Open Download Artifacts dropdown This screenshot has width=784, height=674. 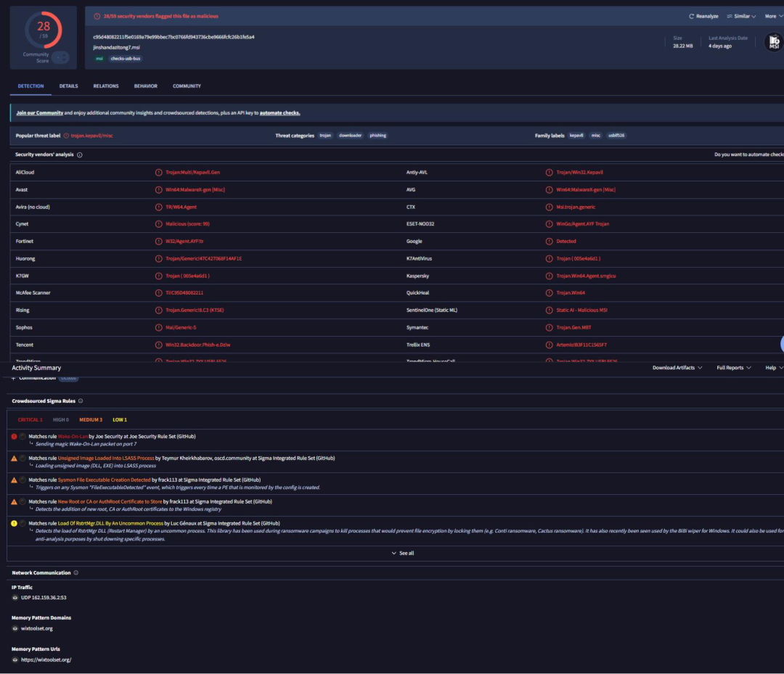click(677, 368)
